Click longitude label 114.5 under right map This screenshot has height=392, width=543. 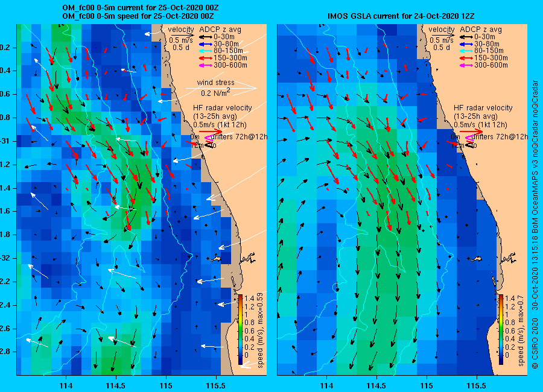coord(376,385)
